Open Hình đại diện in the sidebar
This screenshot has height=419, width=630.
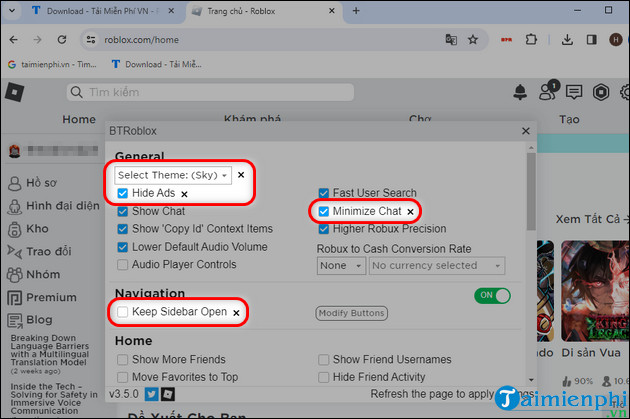click(53, 206)
